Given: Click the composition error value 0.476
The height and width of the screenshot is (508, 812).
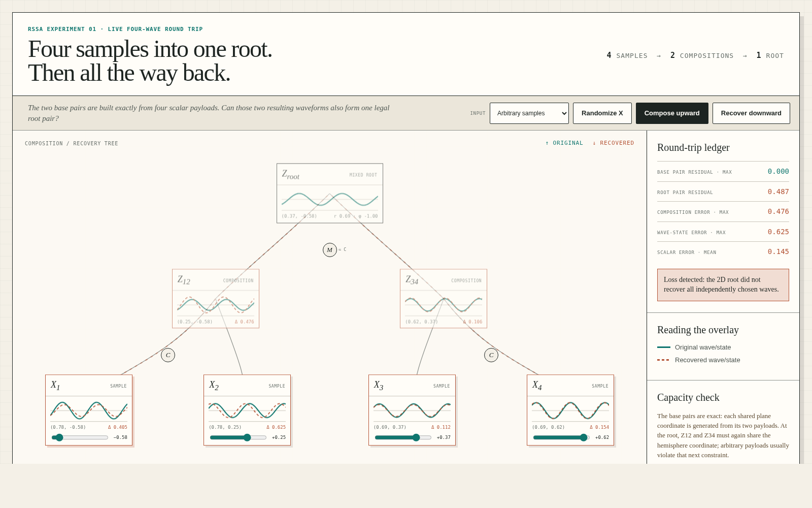Looking at the screenshot, I should 778,212.
